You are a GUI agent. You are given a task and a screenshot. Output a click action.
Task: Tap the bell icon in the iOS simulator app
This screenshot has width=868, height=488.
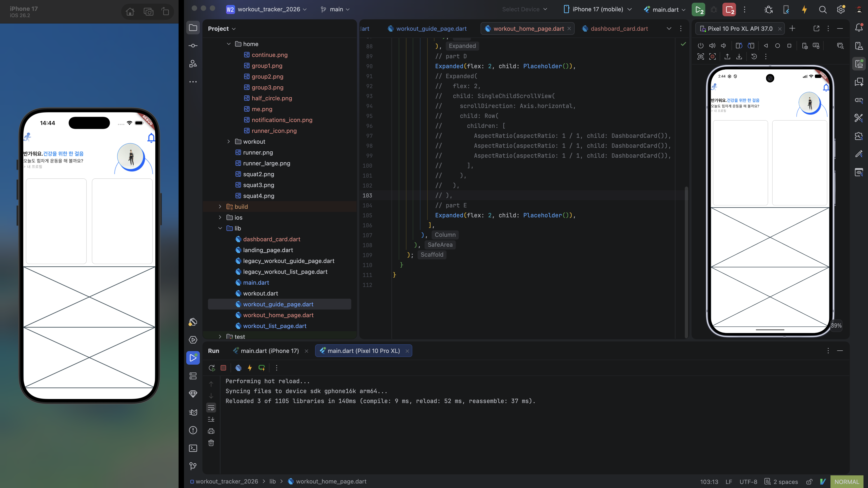coord(151,137)
